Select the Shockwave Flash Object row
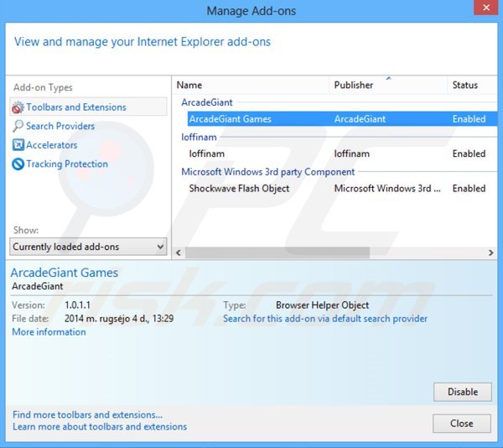503x448 pixels. coord(342,189)
